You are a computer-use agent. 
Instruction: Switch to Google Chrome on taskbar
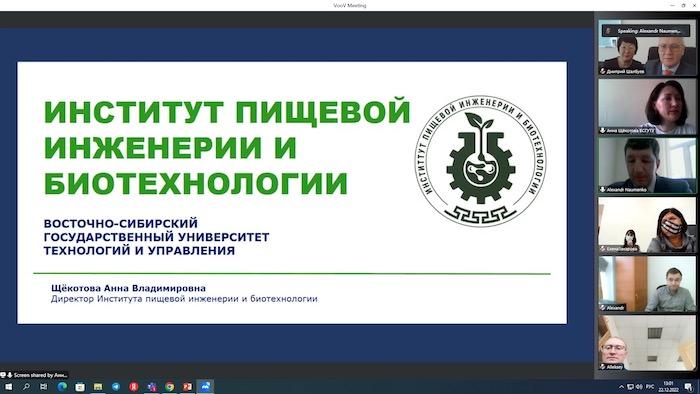pos(169,387)
